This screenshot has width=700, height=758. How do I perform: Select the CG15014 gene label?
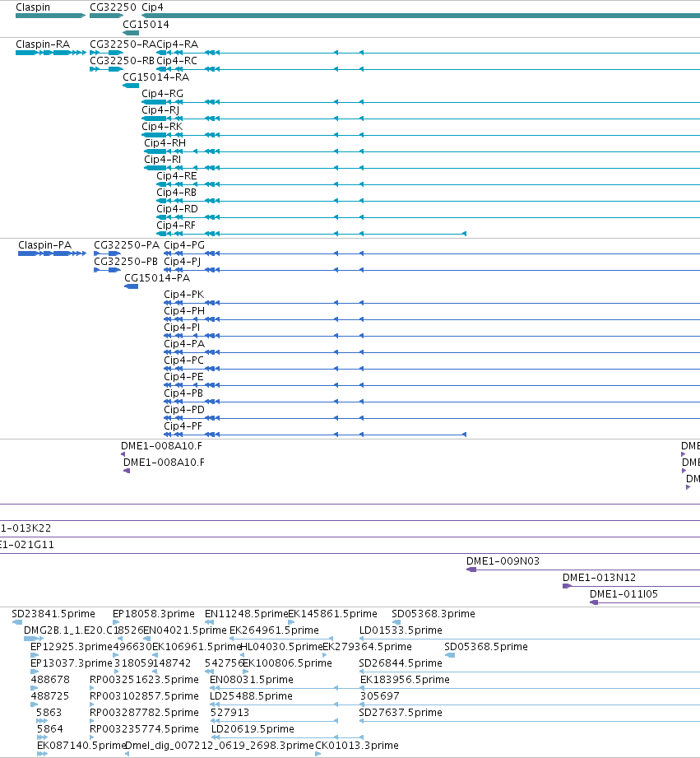pyautogui.click(x=146, y=24)
